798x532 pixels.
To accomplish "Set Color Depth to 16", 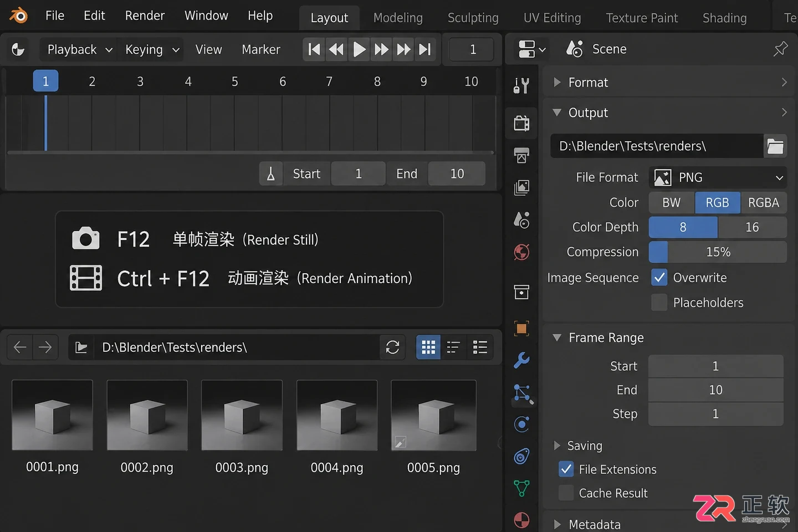I will [753, 227].
